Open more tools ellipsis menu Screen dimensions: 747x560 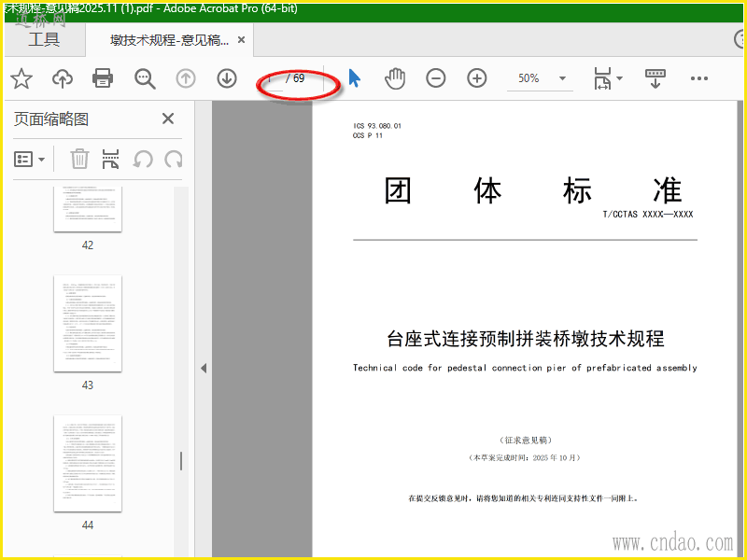coord(698,78)
